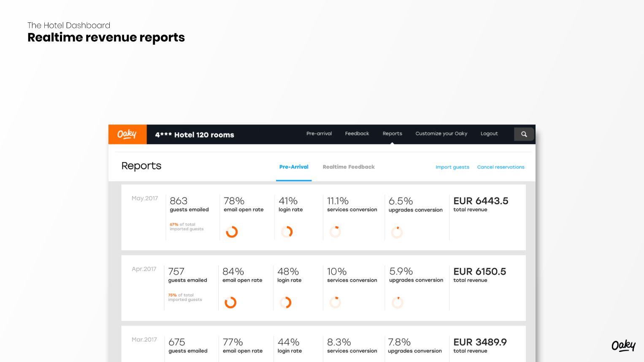Click the EUR 3489.9 total revenue

click(x=480, y=342)
